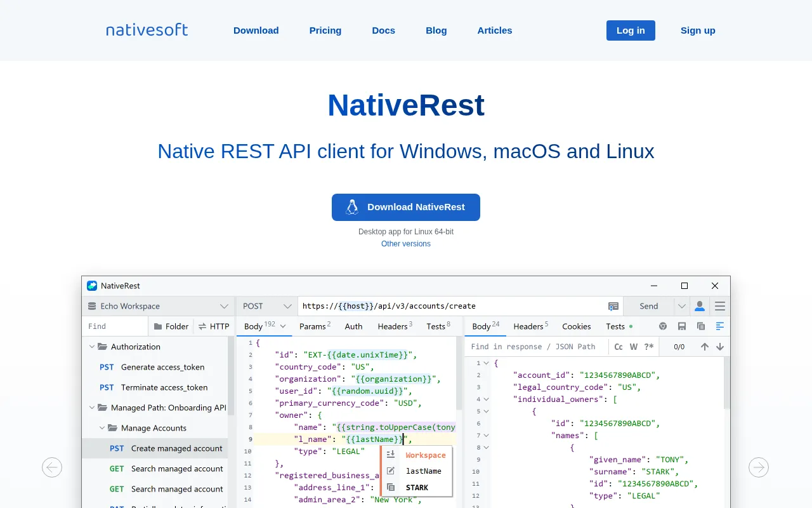Viewport: 812px width, 508px height.
Task: Go to Docs in the top navigation
Action: click(383, 30)
